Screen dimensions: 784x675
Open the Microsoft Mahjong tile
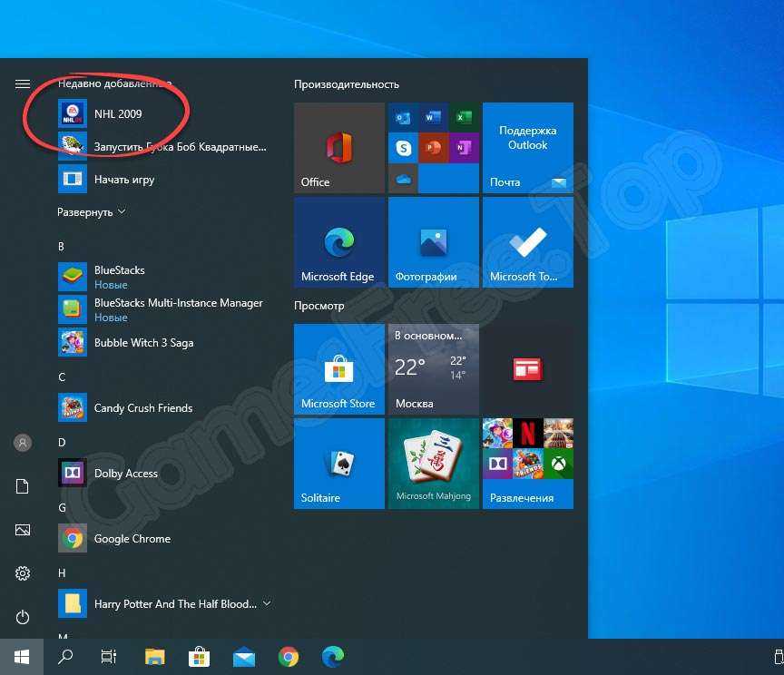(x=434, y=463)
